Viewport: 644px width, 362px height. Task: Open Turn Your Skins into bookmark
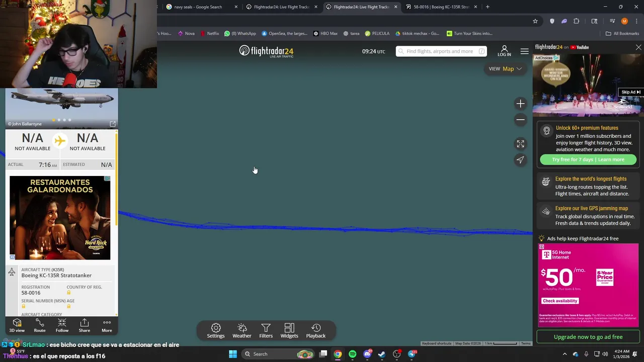[469, 34]
